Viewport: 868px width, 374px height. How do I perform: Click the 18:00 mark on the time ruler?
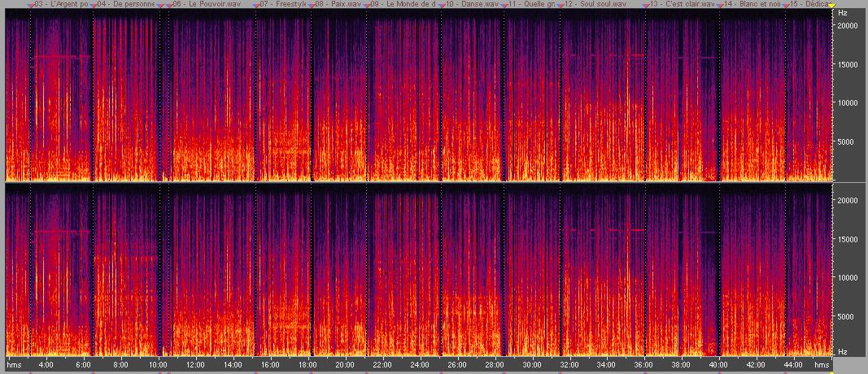(x=308, y=365)
